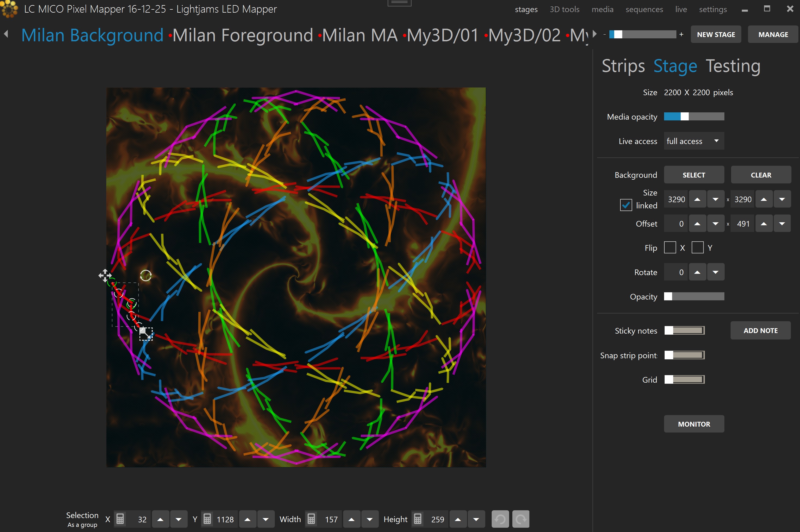Switch to the Strips tab
The height and width of the screenshot is (532, 800).
pyautogui.click(x=623, y=66)
